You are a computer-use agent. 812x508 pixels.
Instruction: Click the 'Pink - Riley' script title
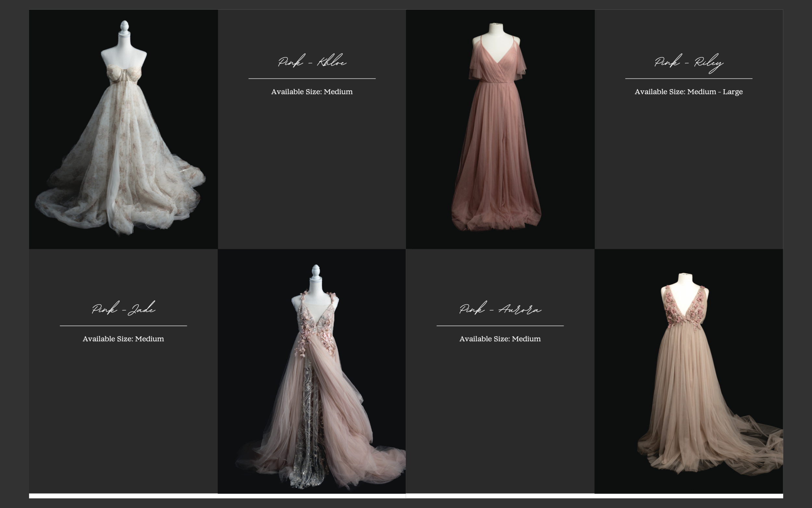click(689, 62)
